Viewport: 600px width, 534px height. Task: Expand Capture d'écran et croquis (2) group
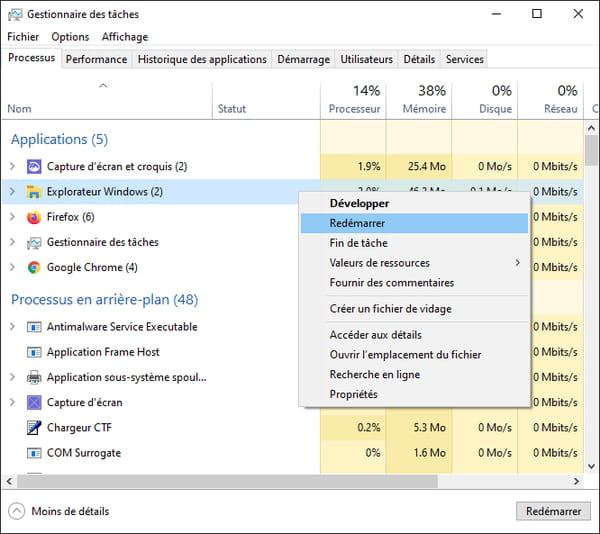pos(12,166)
